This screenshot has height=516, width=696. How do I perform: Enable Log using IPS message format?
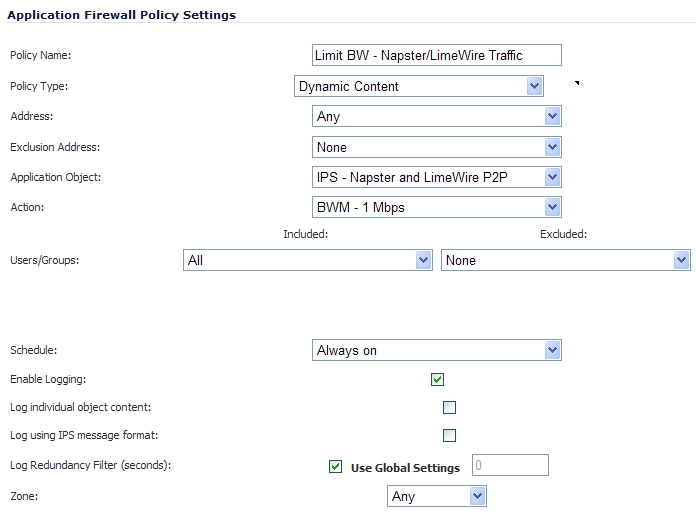point(449,435)
